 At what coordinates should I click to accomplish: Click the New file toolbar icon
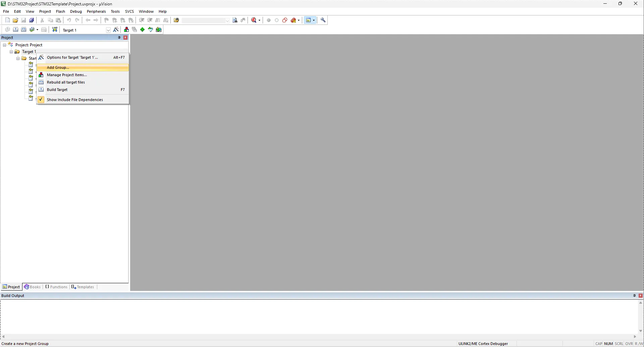(x=7, y=20)
